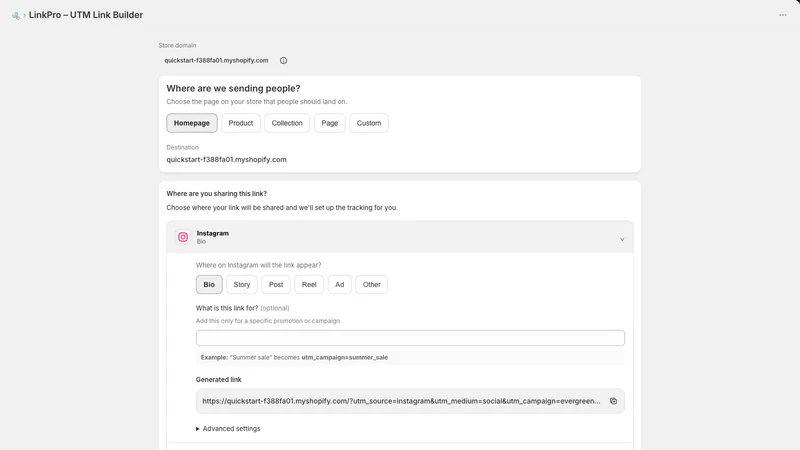
Task: Click the generated link URL text
Action: click(401, 401)
